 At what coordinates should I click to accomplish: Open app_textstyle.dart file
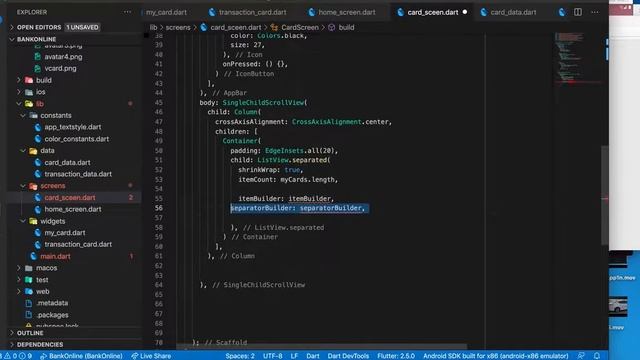[73, 127]
